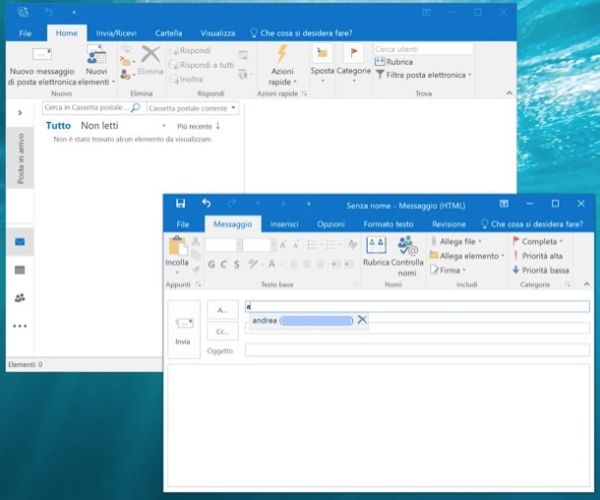This screenshot has height=500, width=600.
Task: Remove the andrea autocomplete suggestion
Action: tap(362, 320)
